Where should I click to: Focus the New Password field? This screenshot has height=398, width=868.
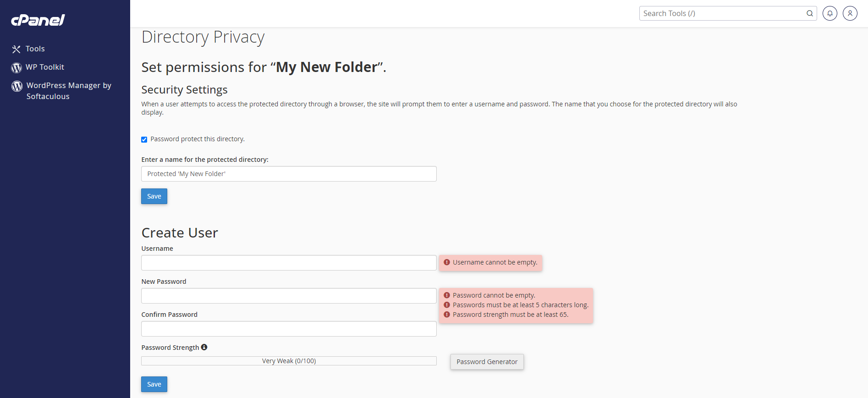pos(288,296)
